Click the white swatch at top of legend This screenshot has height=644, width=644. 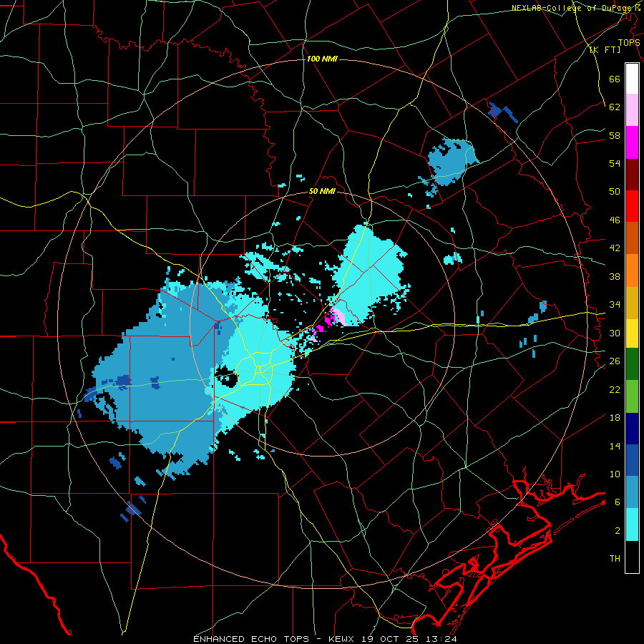pos(632,79)
